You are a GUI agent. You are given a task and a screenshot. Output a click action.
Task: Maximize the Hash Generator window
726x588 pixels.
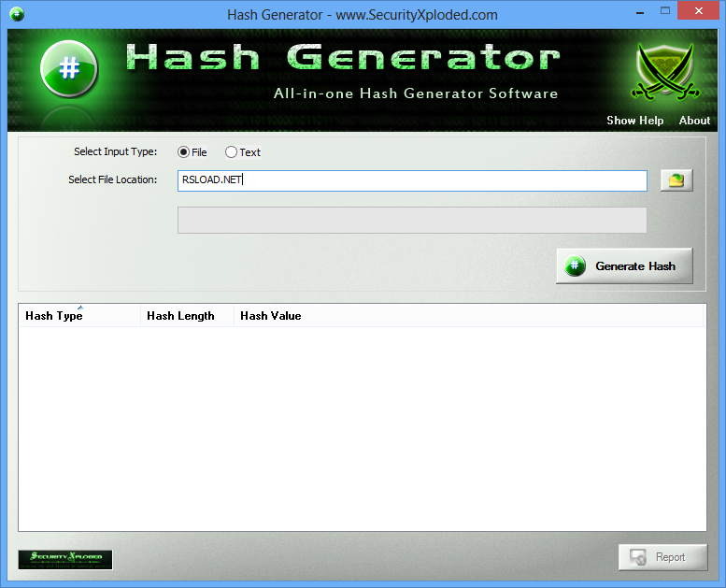[665, 11]
